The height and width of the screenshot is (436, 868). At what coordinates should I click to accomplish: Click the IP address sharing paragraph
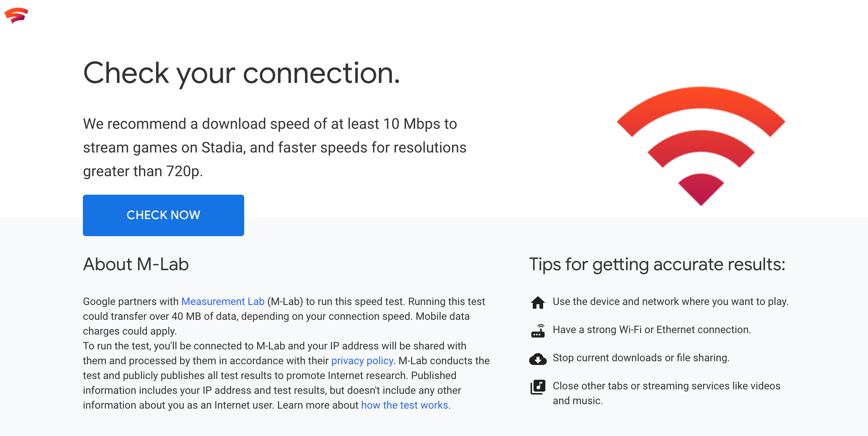point(286,375)
